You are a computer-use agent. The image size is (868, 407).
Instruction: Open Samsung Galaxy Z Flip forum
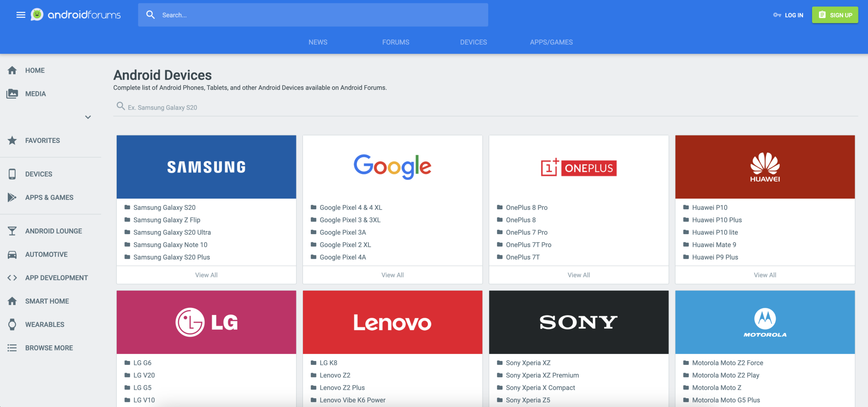tap(167, 220)
